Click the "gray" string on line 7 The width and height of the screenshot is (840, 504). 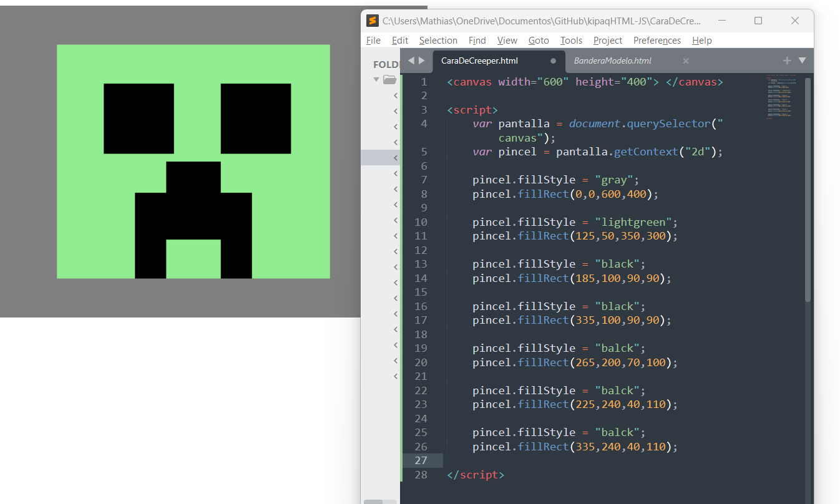(x=615, y=180)
